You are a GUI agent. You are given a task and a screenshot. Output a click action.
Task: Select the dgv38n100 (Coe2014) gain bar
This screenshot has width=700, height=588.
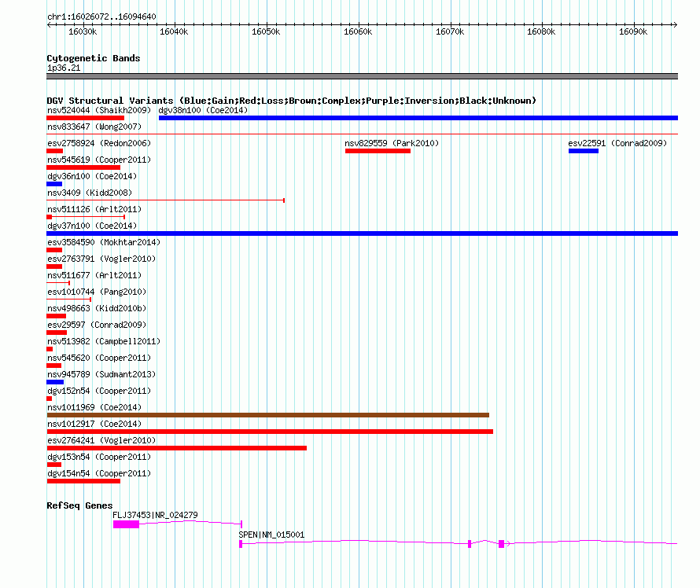click(x=418, y=118)
